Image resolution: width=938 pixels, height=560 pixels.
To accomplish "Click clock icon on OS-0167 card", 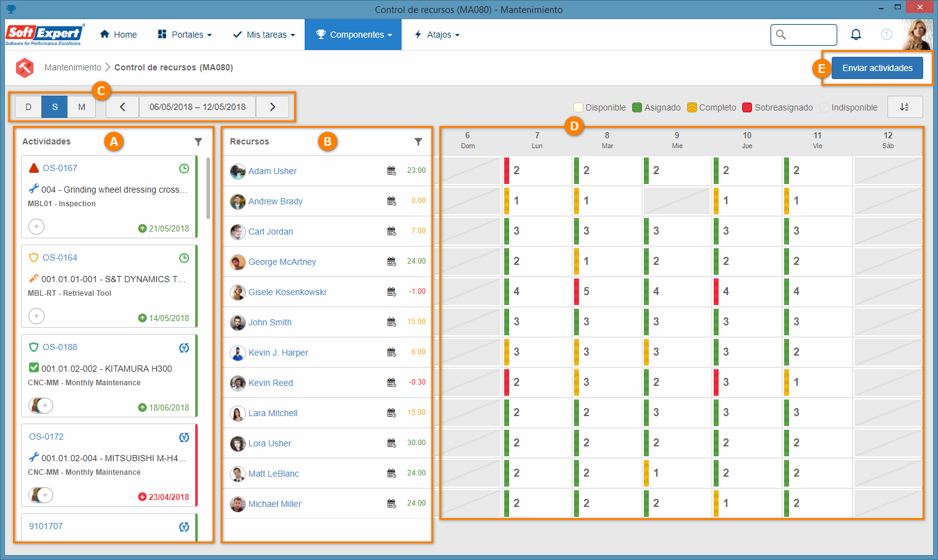I will coord(184,169).
